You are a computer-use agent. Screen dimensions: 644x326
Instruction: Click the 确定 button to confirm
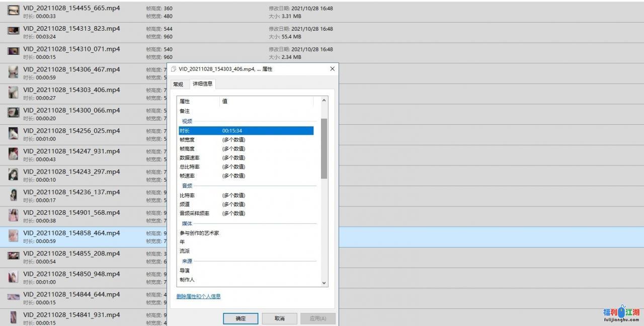click(x=240, y=318)
